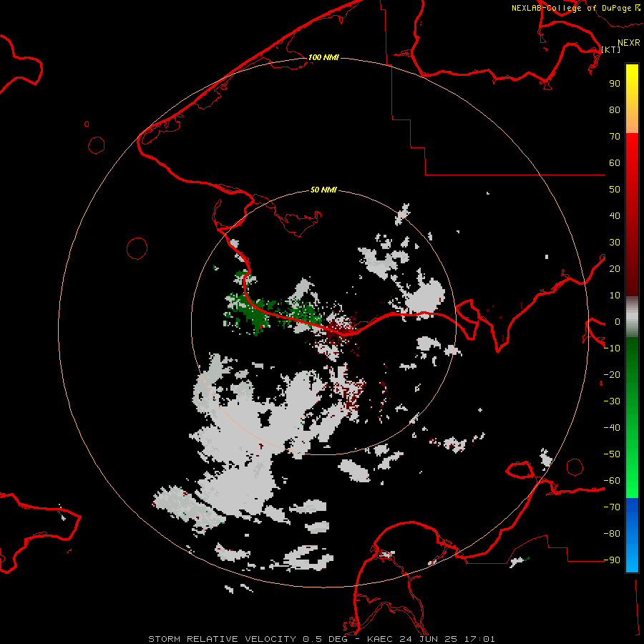644x644 pixels.
Task: Select the -90 scale value
Action: pyautogui.click(x=612, y=560)
